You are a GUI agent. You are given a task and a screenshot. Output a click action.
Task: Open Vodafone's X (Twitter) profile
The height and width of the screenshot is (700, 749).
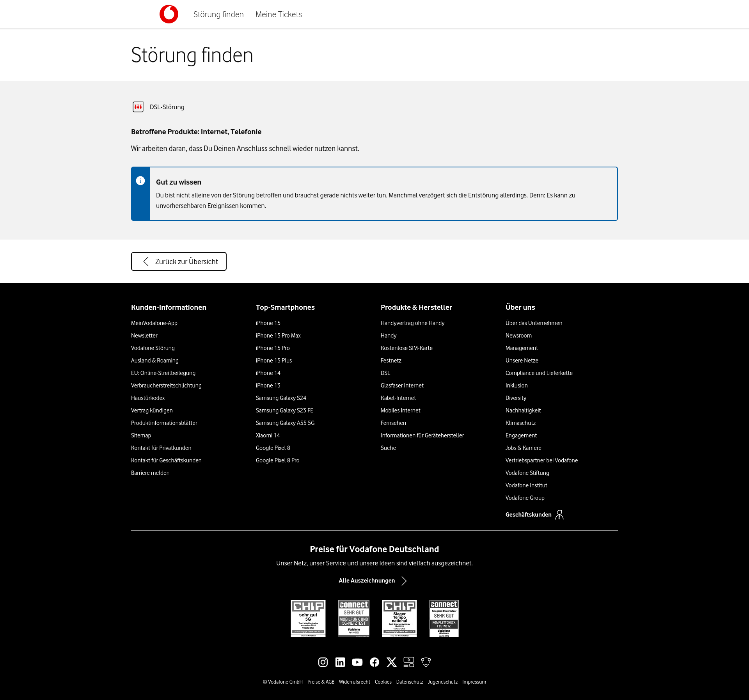(392, 662)
